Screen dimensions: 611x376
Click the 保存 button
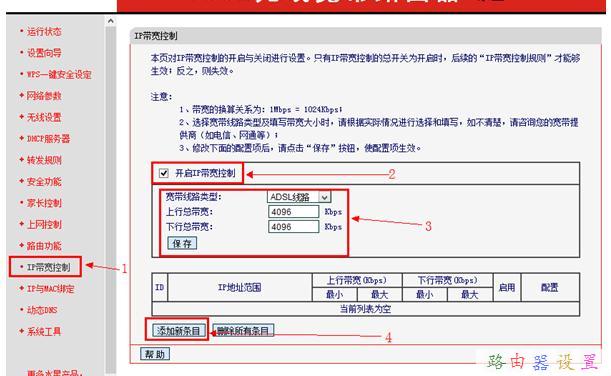[182, 244]
